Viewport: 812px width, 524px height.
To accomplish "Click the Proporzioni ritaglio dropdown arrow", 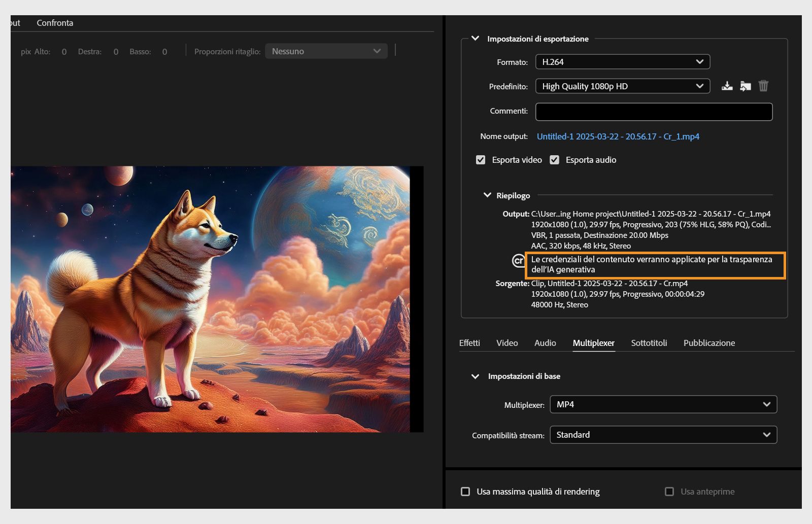I will pos(377,51).
